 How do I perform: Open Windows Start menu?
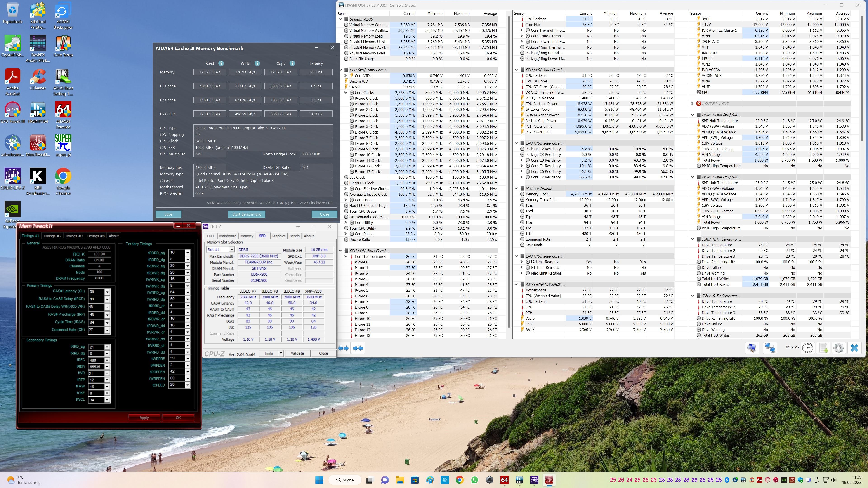(319, 480)
